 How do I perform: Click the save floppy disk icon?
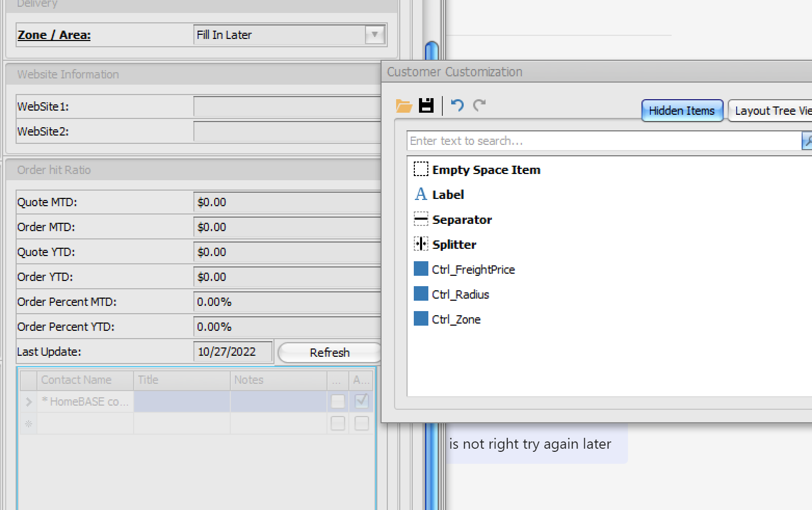[426, 105]
